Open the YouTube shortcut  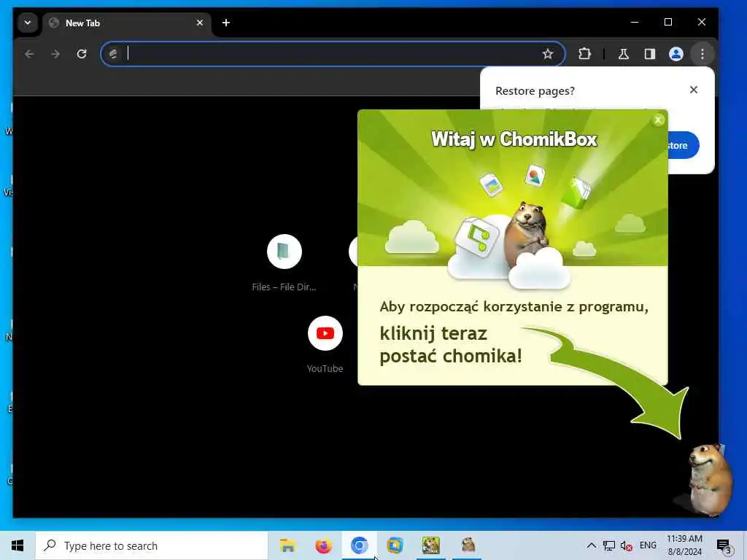click(x=325, y=344)
